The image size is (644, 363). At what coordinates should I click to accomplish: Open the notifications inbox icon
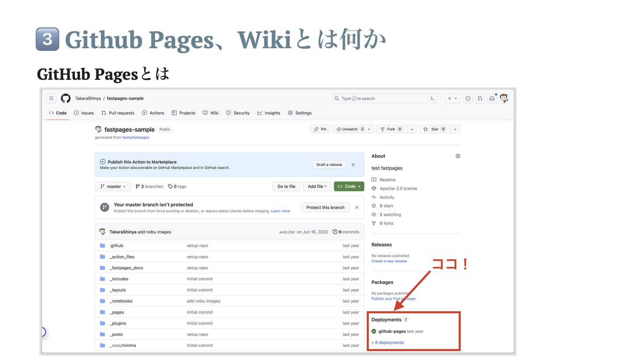pyautogui.click(x=492, y=99)
